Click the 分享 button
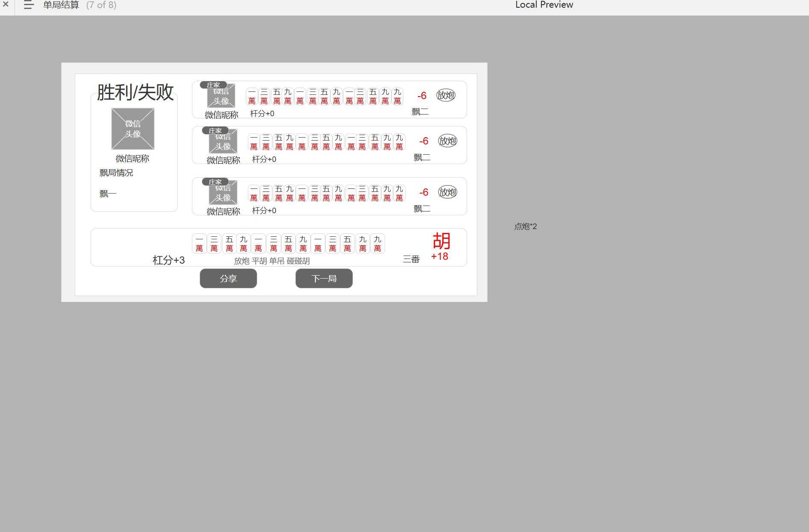 coord(228,279)
